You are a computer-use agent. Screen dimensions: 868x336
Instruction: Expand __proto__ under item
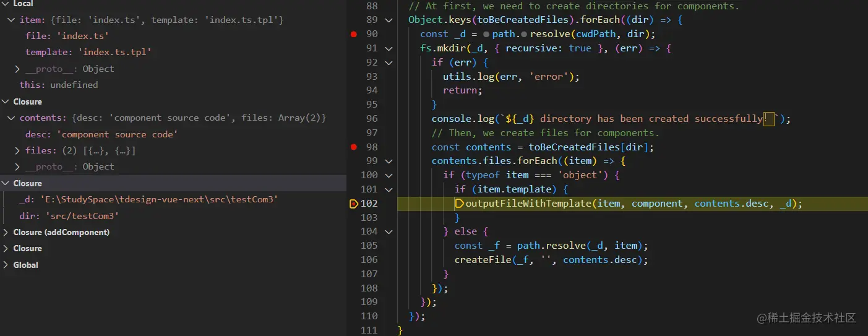click(x=17, y=69)
